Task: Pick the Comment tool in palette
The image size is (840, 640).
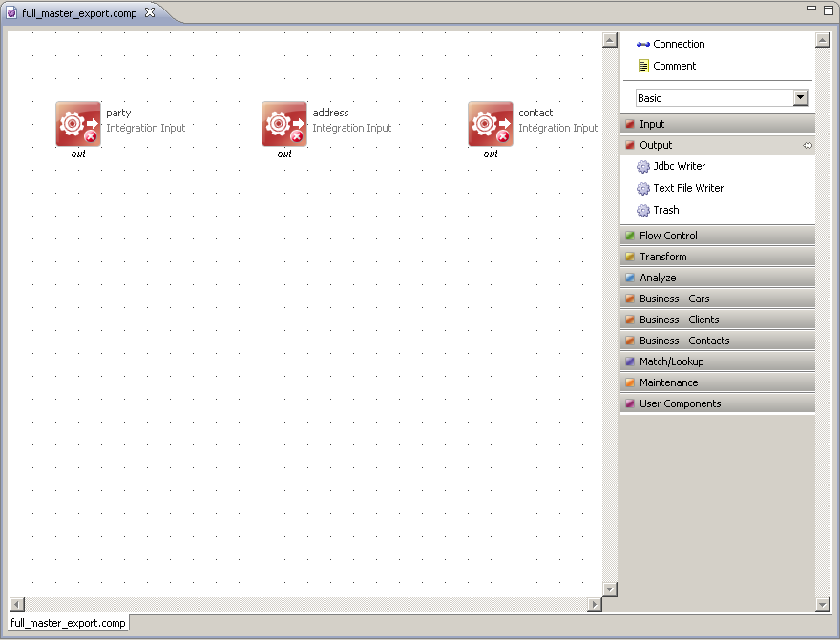Action: point(674,66)
